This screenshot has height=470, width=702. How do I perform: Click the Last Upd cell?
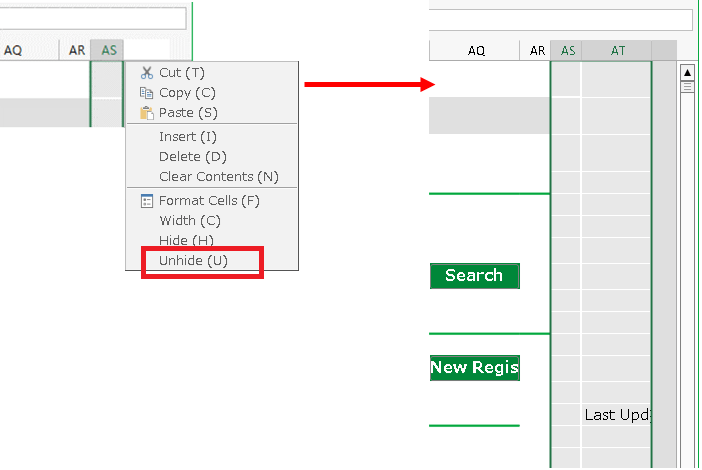point(616,414)
